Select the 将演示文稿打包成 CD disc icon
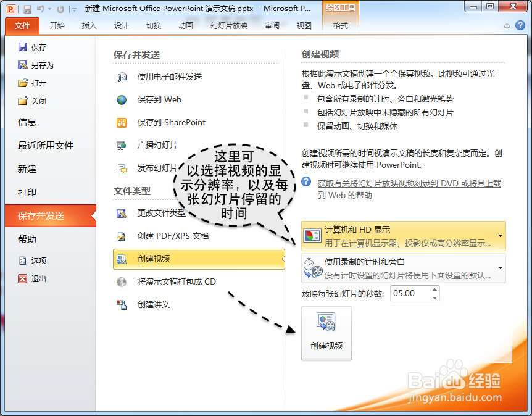This screenshot has width=532, height=416. (x=122, y=281)
